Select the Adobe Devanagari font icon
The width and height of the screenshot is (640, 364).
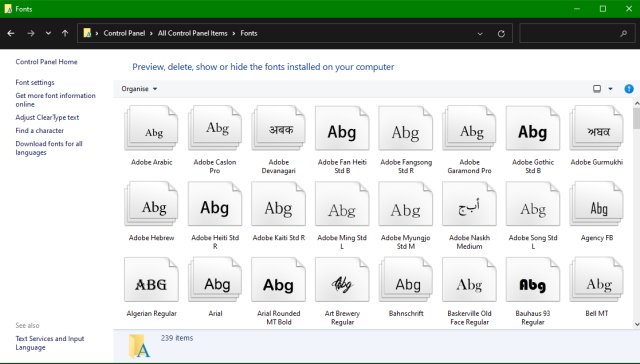pyautogui.click(x=279, y=128)
